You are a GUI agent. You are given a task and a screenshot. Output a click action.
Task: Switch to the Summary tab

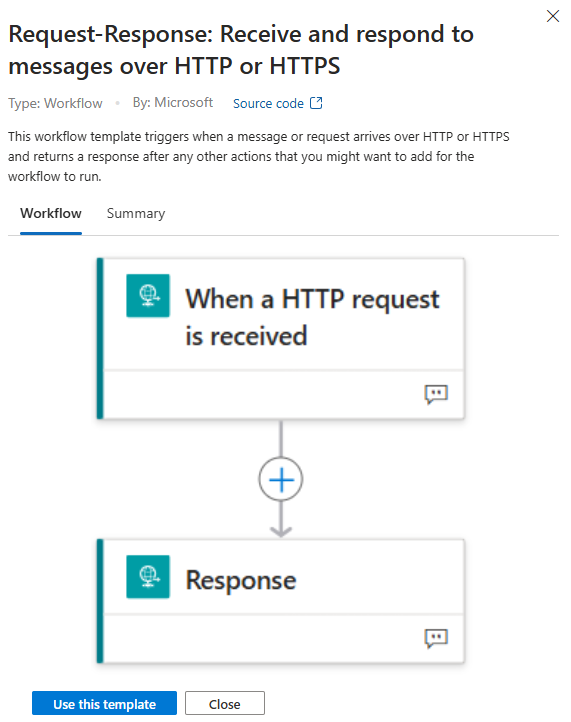coord(136,213)
